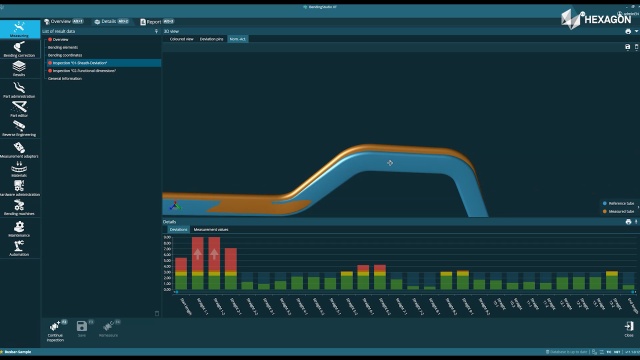This screenshot has width=640, height=360.
Task: Select the Deviations tab in Details
Action: pyautogui.click(x=178, y=230)
